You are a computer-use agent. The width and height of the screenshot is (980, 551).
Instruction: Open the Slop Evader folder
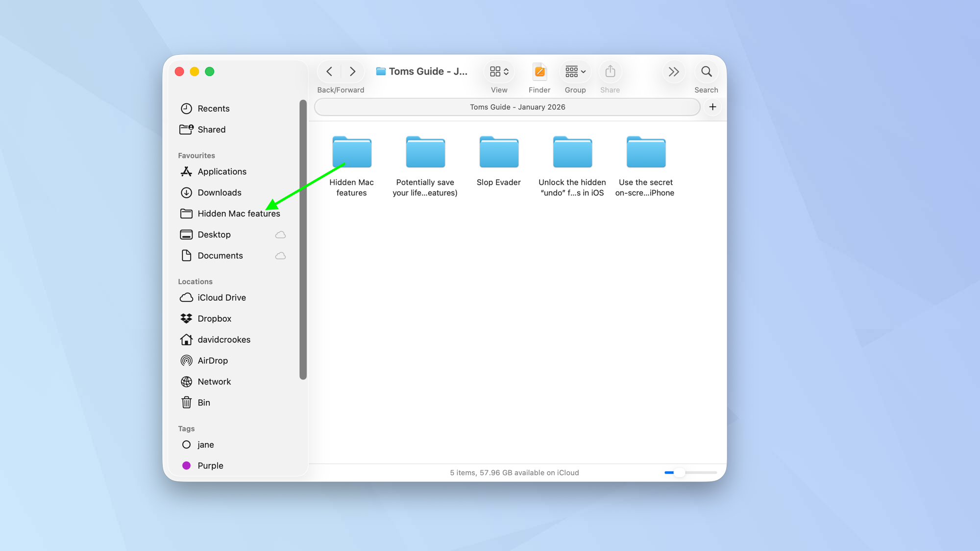click(498, 152)
